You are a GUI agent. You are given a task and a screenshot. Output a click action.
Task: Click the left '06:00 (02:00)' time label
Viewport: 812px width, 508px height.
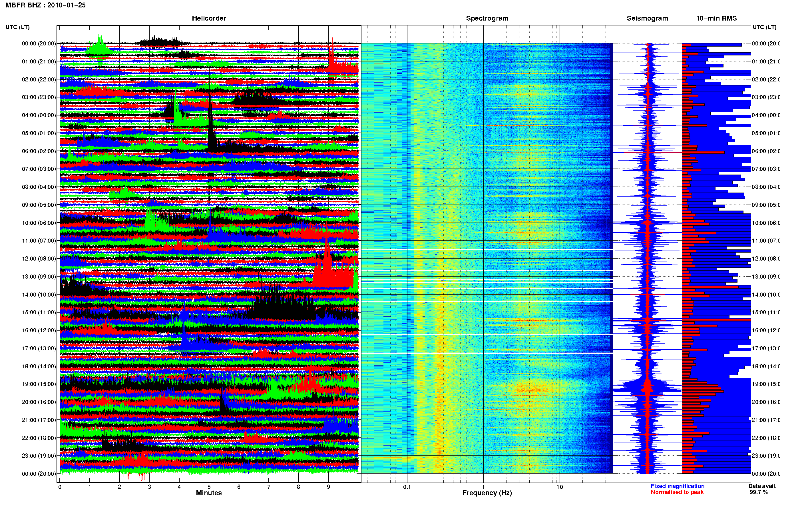coord(39,151)
